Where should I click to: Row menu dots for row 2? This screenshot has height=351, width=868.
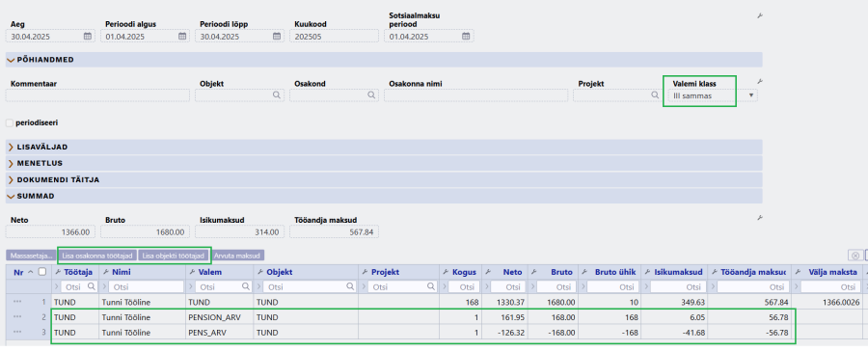coord(17,316)
